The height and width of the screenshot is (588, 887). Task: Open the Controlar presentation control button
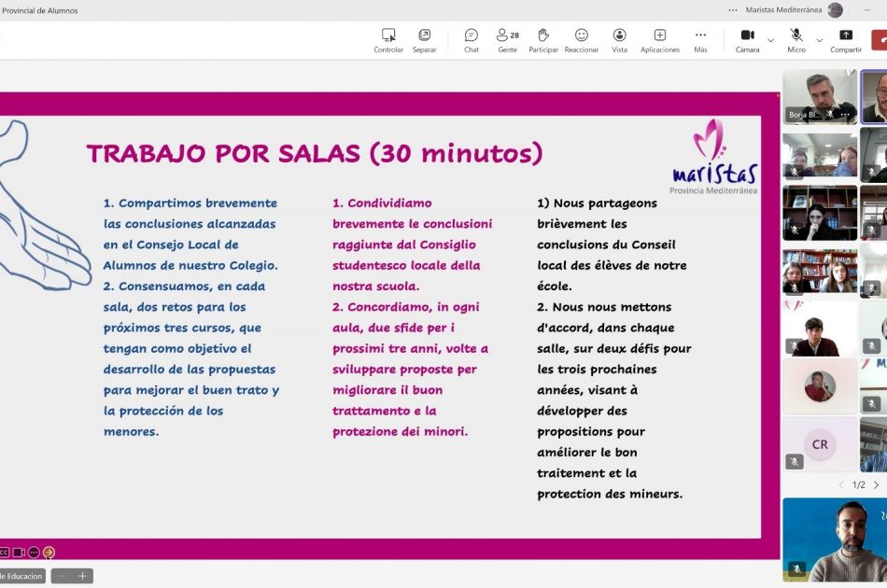[388, 39]
